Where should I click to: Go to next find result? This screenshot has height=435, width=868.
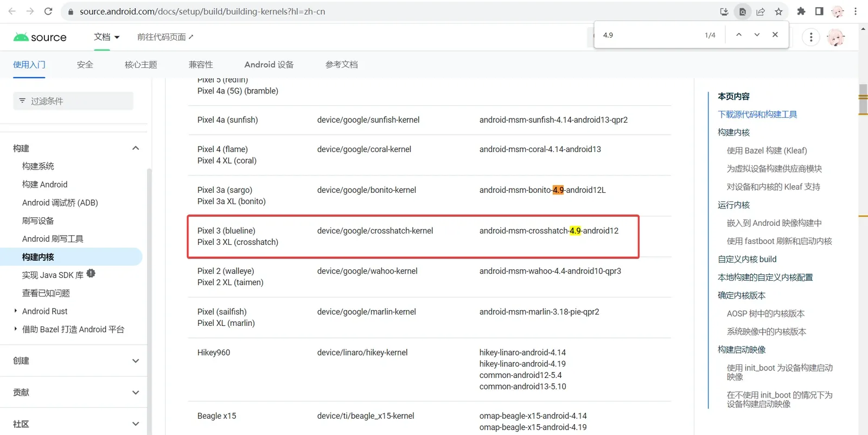[x=757, y=35]
